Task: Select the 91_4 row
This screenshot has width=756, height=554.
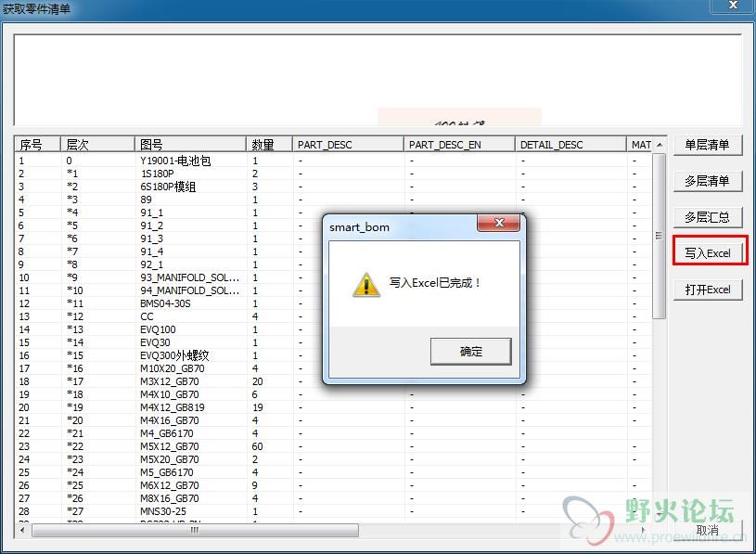Action: [333, 251]
